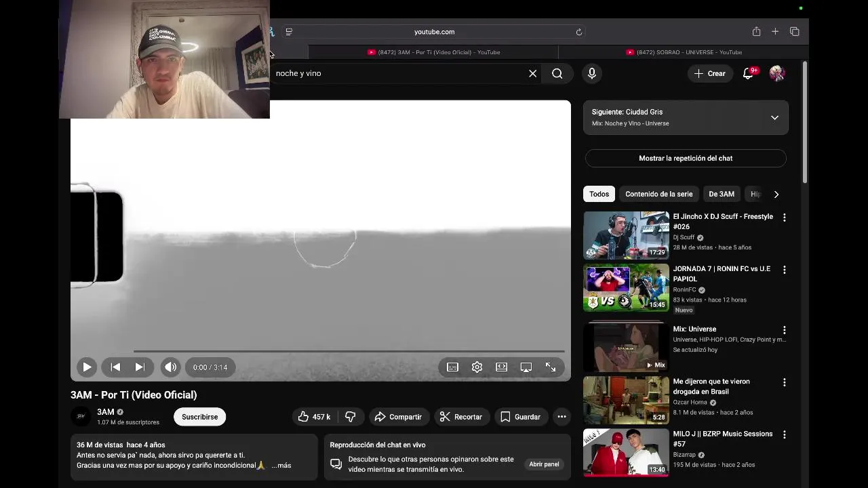Open RoninFC channel name
This screenshot has height=488, width=868.
tap(685, 289)
